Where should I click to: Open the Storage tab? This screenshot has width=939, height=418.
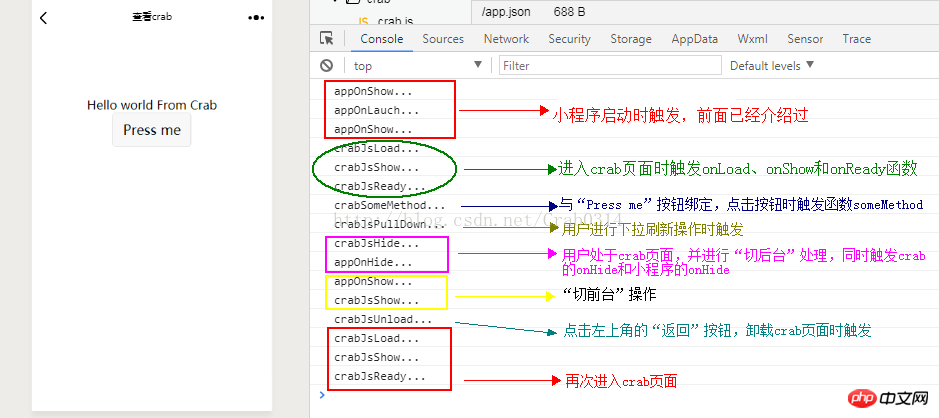coord(631,38)
